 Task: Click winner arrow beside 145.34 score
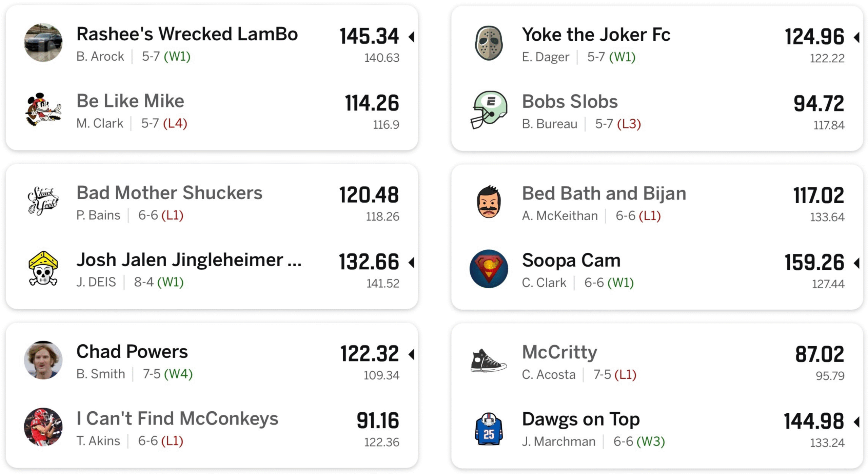point(412,36)
